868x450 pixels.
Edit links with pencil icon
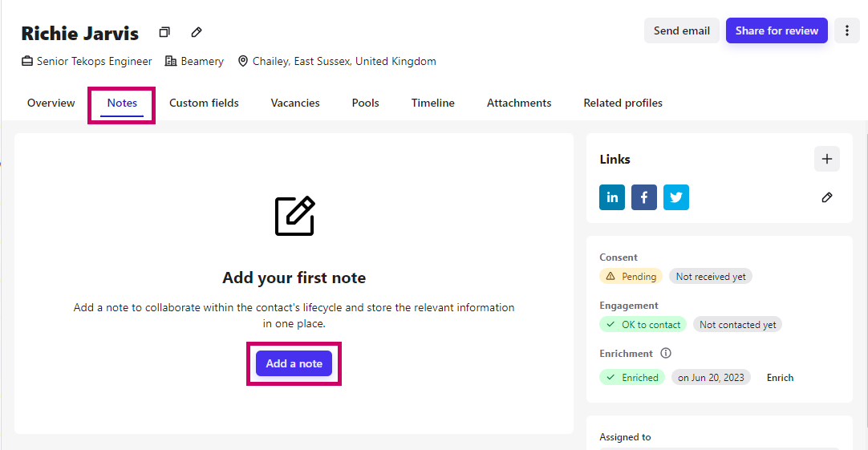[826, 197]
